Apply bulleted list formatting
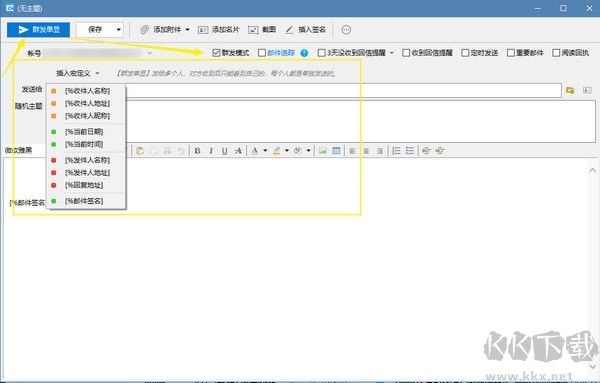The image size is (600, 383). pos(410,151)
